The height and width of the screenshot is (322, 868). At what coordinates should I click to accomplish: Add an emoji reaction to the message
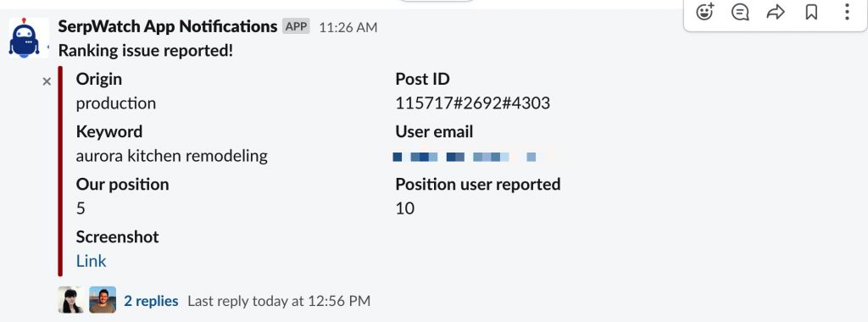704,12
